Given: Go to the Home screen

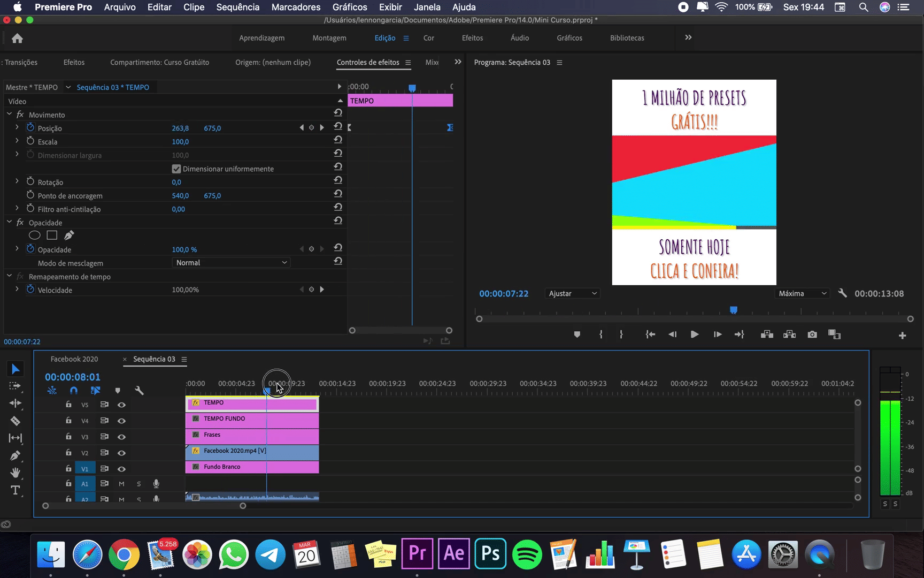Looking at the screenshot, I should [x=17, y=39].
